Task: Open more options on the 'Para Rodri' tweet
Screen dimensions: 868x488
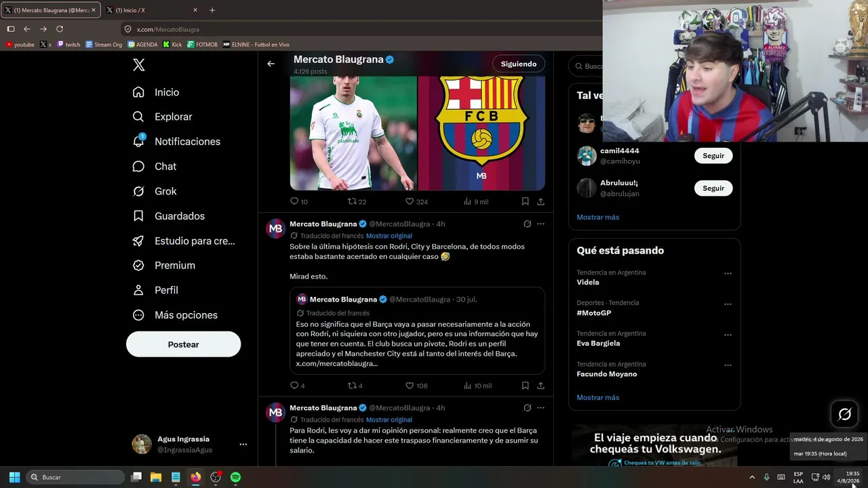Action: pos(540,408)
